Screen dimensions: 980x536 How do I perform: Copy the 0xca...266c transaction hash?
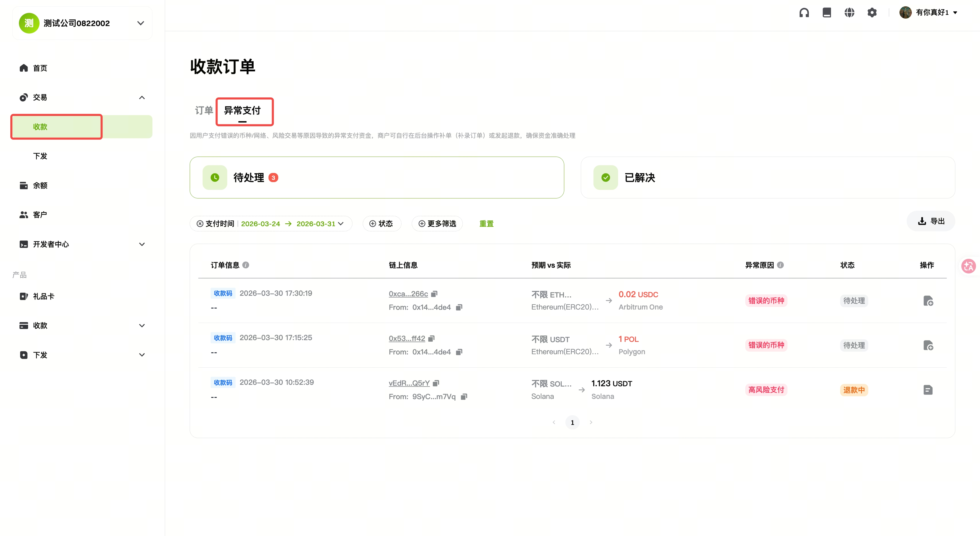[x=434, y=294]
